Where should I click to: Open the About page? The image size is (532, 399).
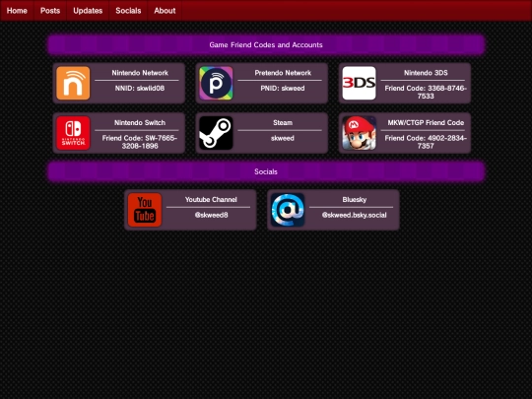(x=165, y=11)
